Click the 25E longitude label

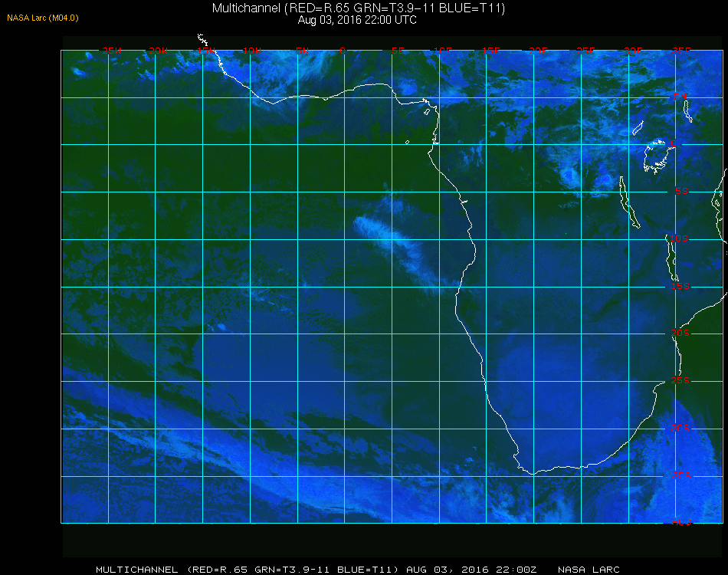[585, 51]
